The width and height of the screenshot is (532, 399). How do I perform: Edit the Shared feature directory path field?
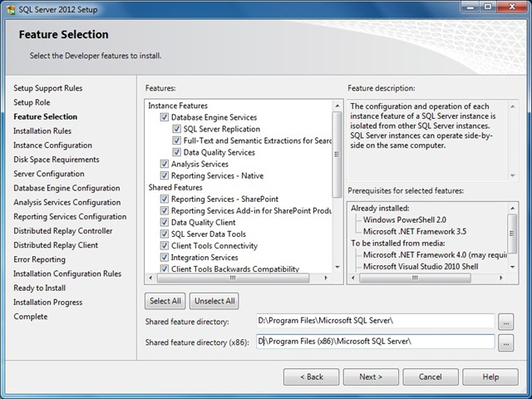[x=375, y=321]
